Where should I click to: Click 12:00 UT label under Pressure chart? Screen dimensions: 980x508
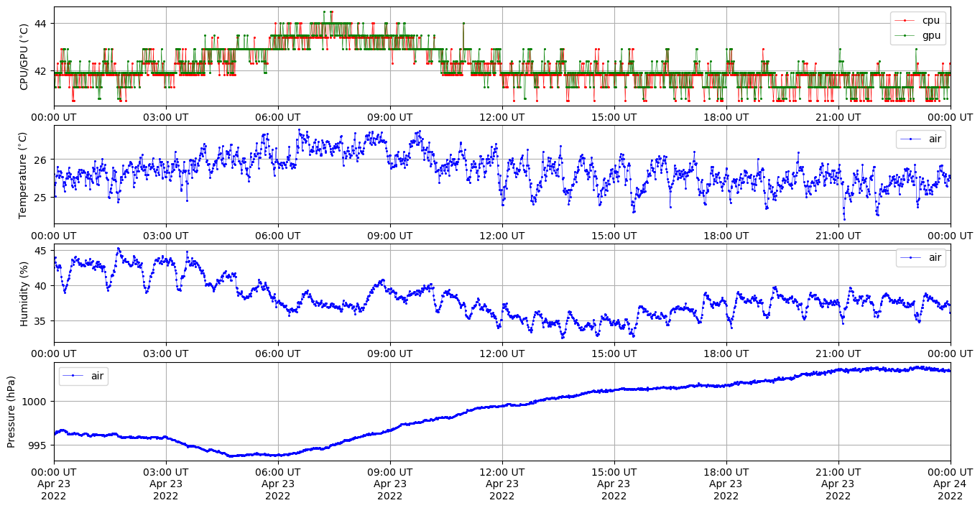501,472
